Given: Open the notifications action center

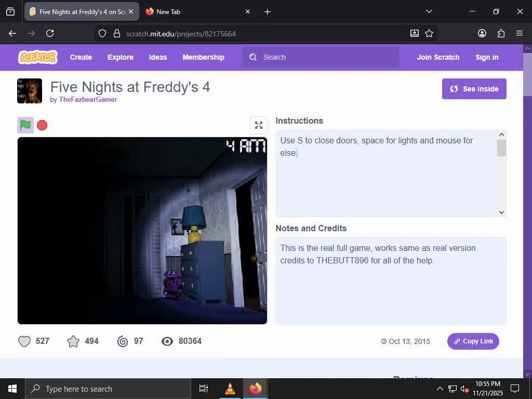Looking at the screenshot, I should pyautogui.click(x=515, y=389).
